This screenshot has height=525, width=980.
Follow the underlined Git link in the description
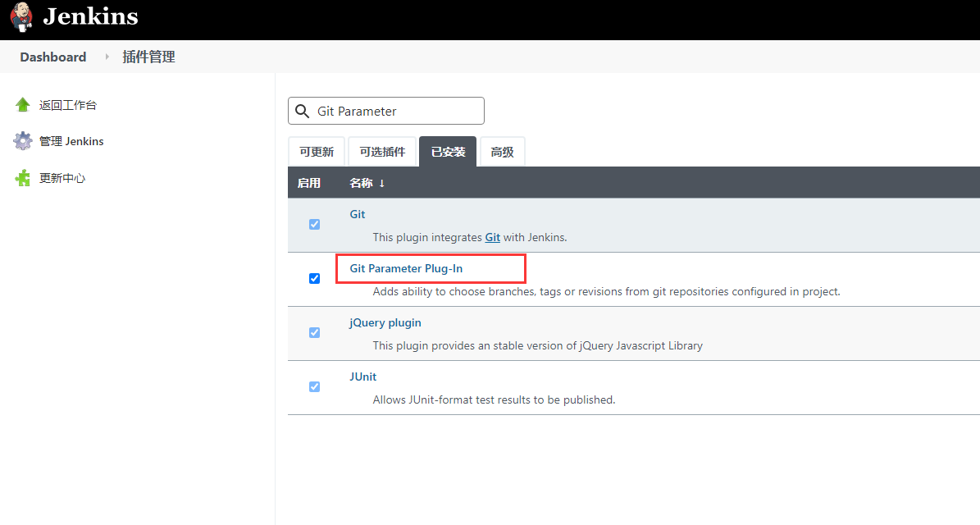pyautogui.click(x=493, y=238)
